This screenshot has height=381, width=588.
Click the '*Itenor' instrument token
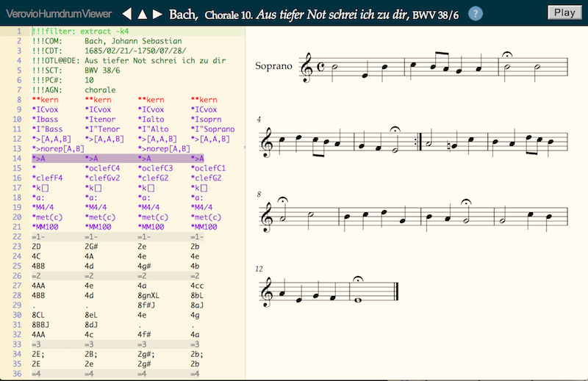click(100, 119)
